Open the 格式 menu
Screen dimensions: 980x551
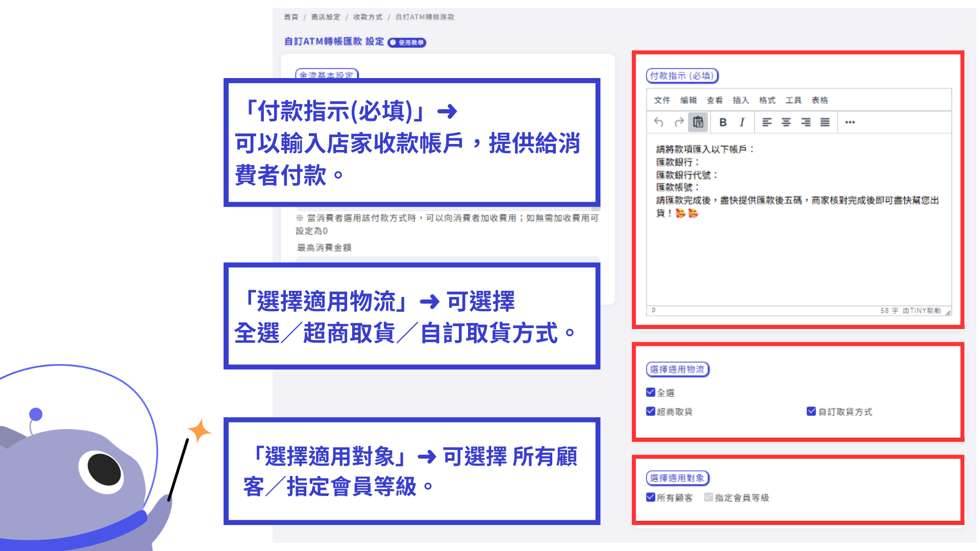(x=767, y=101)
